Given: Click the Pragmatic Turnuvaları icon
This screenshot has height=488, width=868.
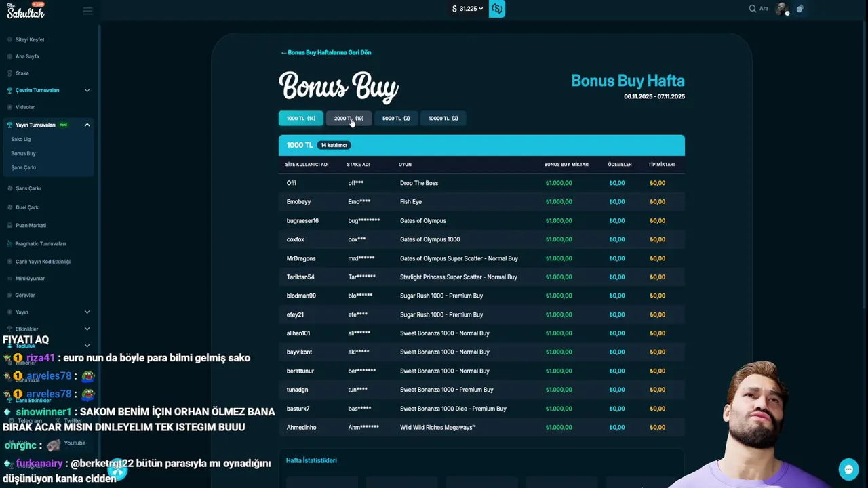Looking at the screenshot, I should click(x=9, y=243).
